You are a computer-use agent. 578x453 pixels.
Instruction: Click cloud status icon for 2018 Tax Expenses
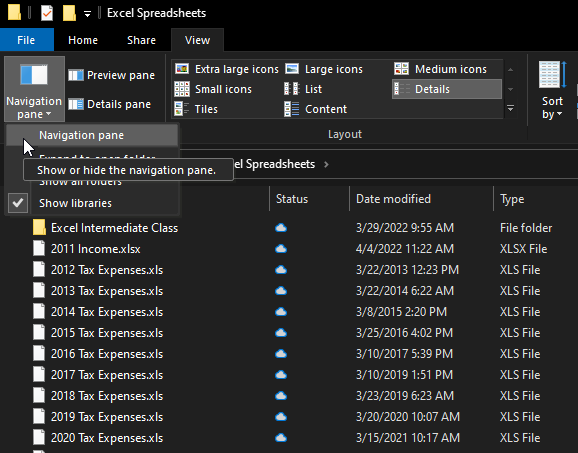[281, 396]
